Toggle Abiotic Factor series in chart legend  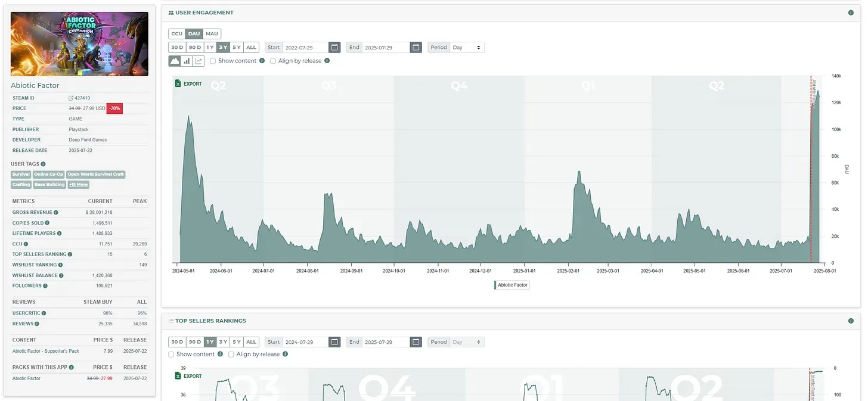[512, 285]
